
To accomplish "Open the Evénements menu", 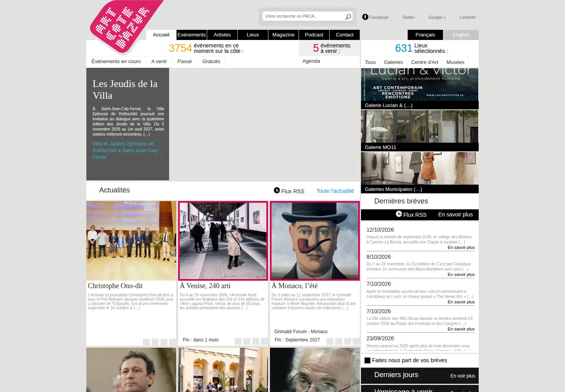I will 191,35.
